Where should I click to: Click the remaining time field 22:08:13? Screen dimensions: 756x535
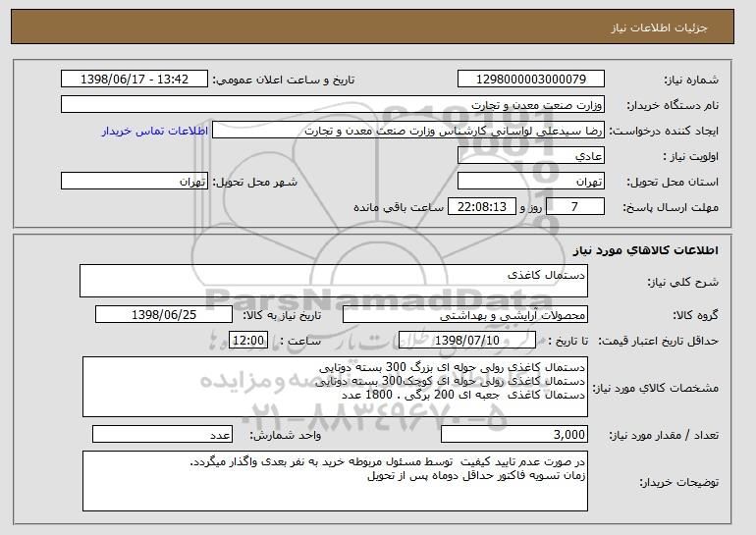(x=482, y=207)
